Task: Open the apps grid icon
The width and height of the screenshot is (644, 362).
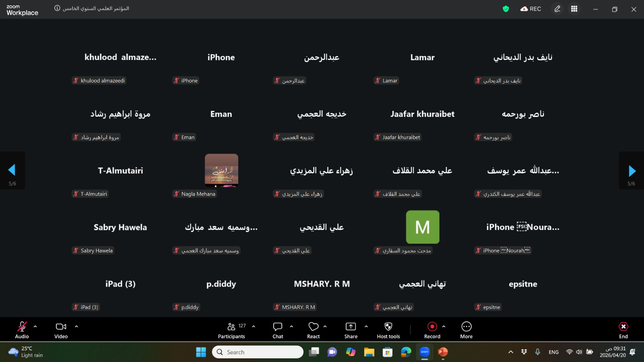Action: (x=574, y=9)
